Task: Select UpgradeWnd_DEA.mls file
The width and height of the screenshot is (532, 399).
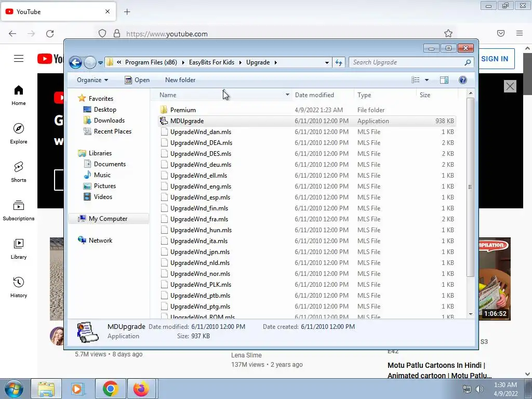Action: [307, 142]
